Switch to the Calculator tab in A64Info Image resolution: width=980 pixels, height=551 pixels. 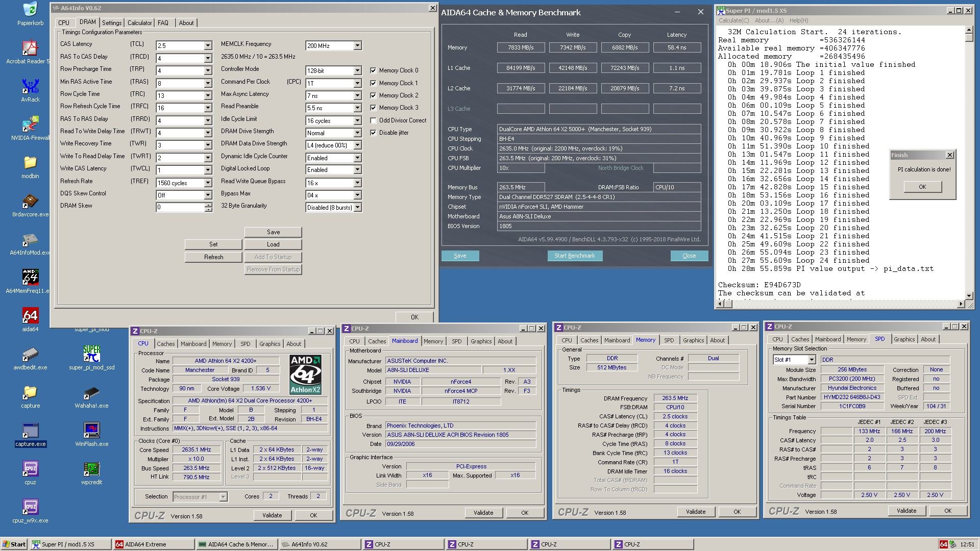pyautogui.click(x=139, y=23)
